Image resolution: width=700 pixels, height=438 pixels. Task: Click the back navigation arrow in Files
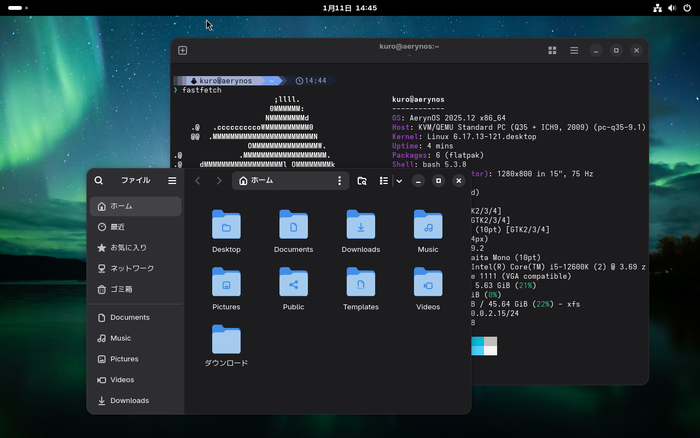click(198, 181)
